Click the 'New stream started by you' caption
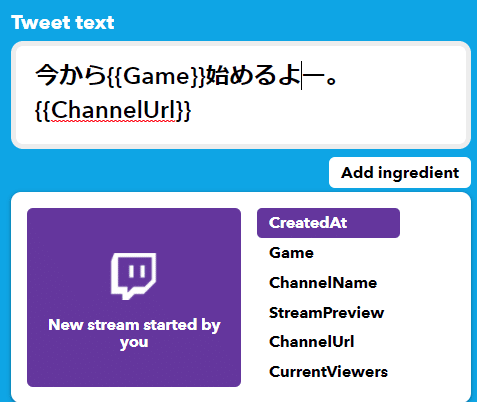 pos(134,333)
